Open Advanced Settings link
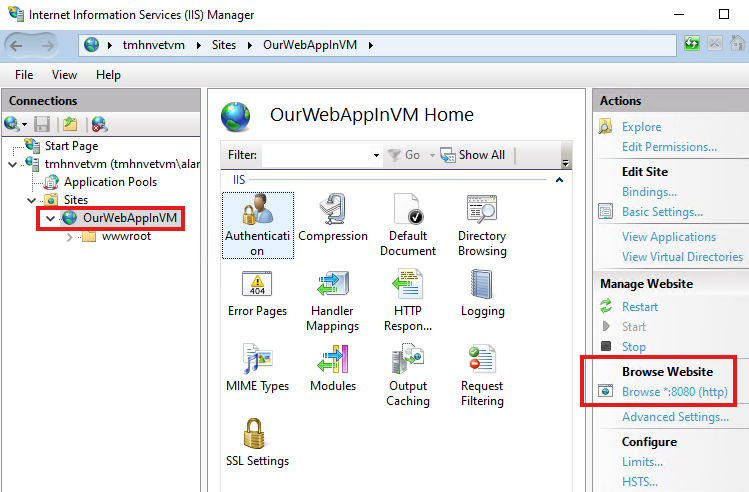749x492 pixels. click(675, 417)
